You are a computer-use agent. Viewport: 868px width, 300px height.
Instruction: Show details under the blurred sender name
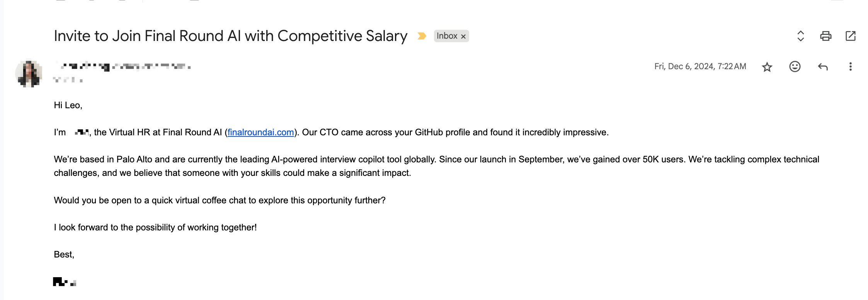click(x=68, y=80)
